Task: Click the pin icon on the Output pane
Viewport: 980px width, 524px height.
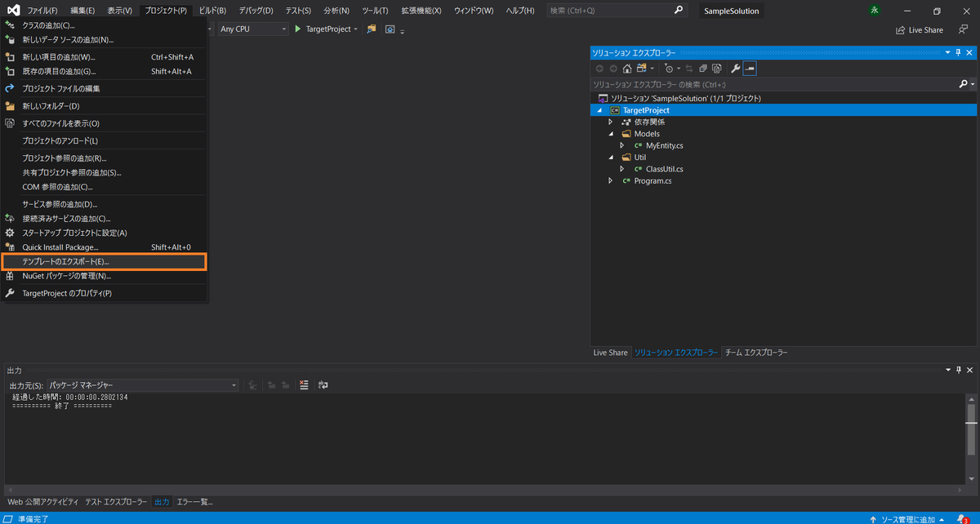Action: (958, 370)
